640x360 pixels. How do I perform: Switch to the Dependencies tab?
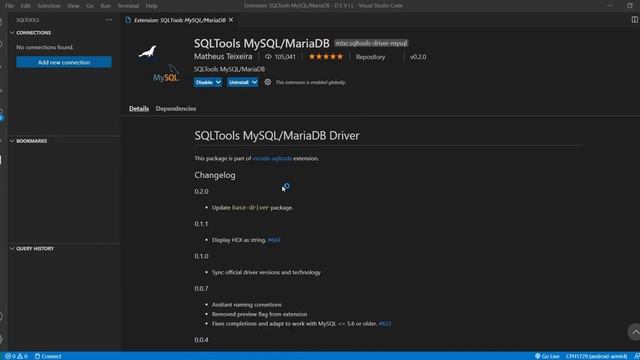tap(176, 109)
